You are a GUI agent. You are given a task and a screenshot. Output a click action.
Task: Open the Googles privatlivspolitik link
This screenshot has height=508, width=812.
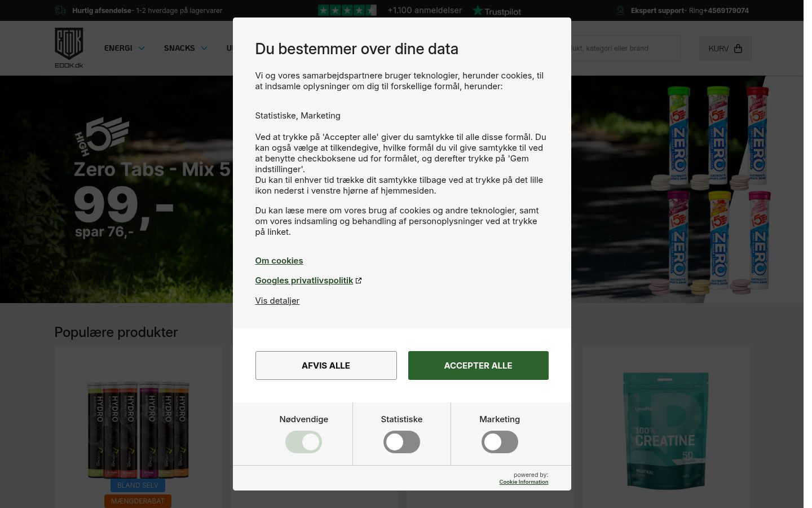click(x=304, y=281)
